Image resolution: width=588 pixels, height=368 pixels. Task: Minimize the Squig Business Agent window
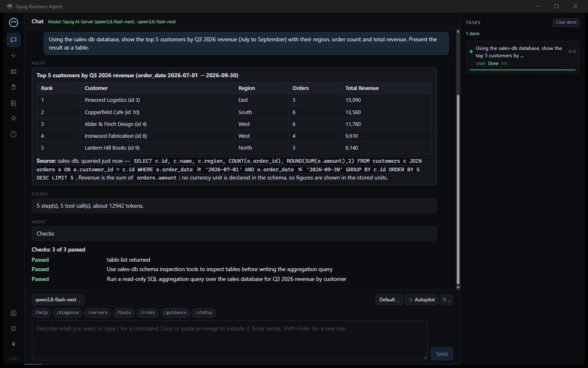[x=538, y=6]
